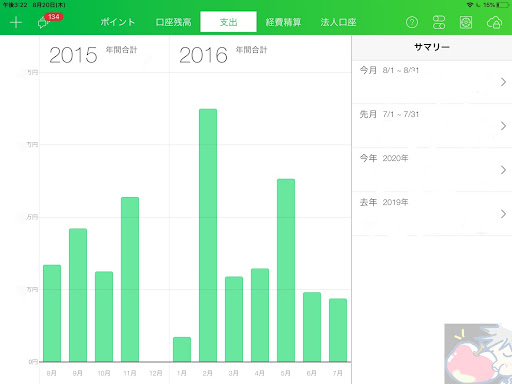Open notifications with 134 badge

tap(48, 21)
